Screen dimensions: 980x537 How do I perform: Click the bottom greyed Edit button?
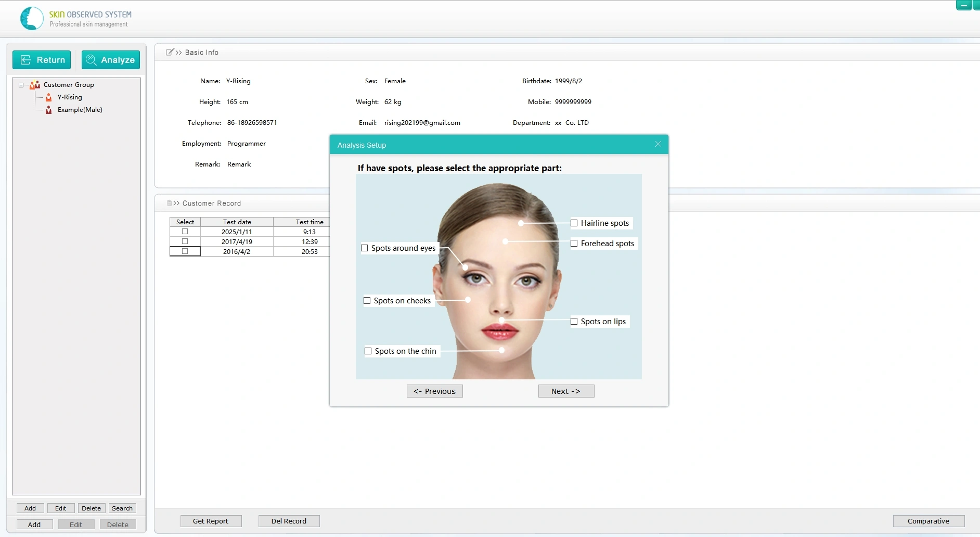pyautogui.click(x=76, y=525)
